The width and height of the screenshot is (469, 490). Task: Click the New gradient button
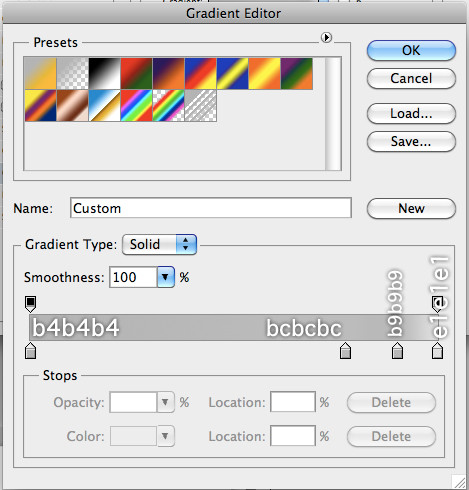click(411, 209)
